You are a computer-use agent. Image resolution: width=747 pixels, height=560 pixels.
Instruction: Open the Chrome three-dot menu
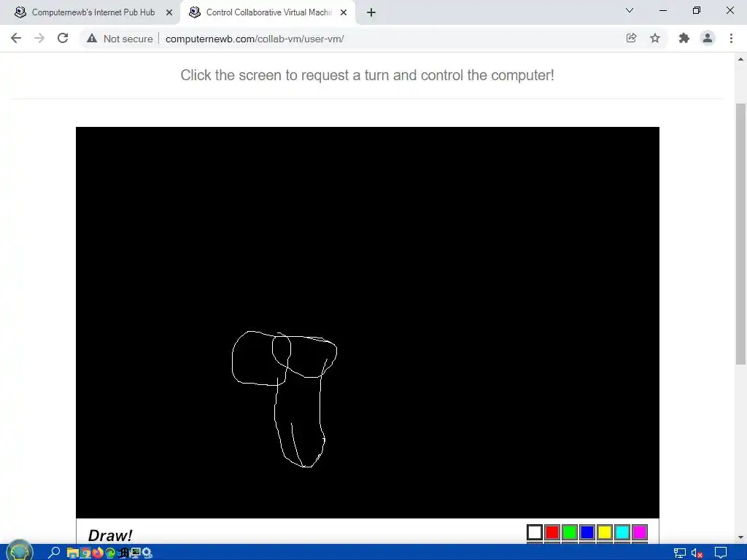tap(731, 38)
